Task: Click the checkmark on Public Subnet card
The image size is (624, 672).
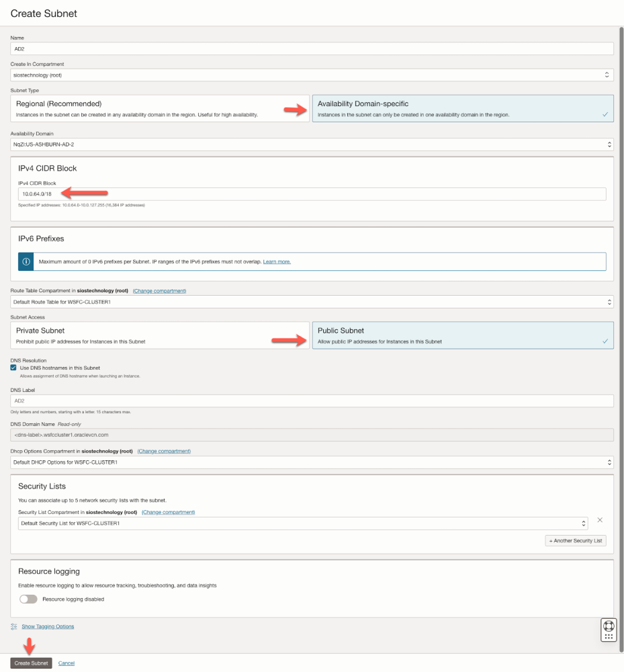Action: click(x=605, y=341)
